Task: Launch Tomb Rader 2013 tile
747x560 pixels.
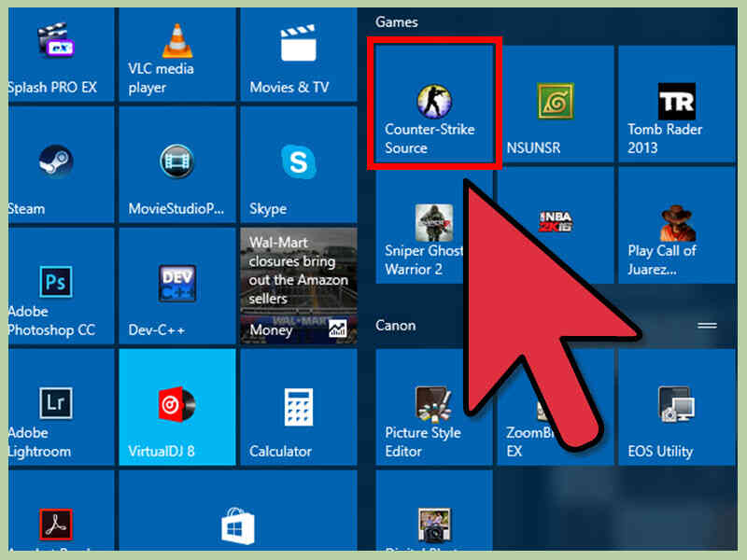Action: (x=677, y=104)
